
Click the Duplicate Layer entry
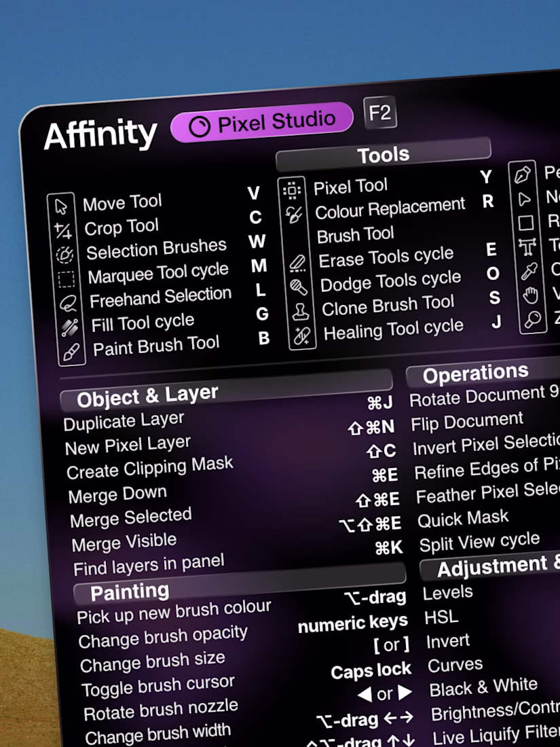[x=124, y=422]
